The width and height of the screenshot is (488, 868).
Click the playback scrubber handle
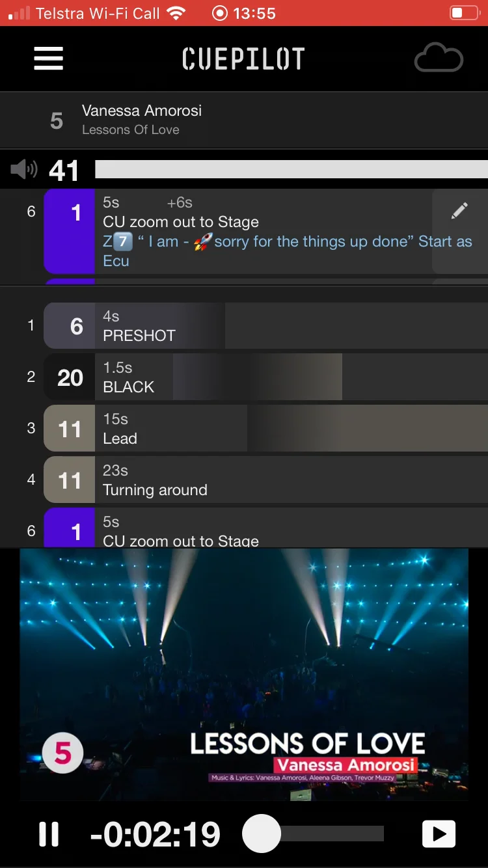tap(262, 834)
